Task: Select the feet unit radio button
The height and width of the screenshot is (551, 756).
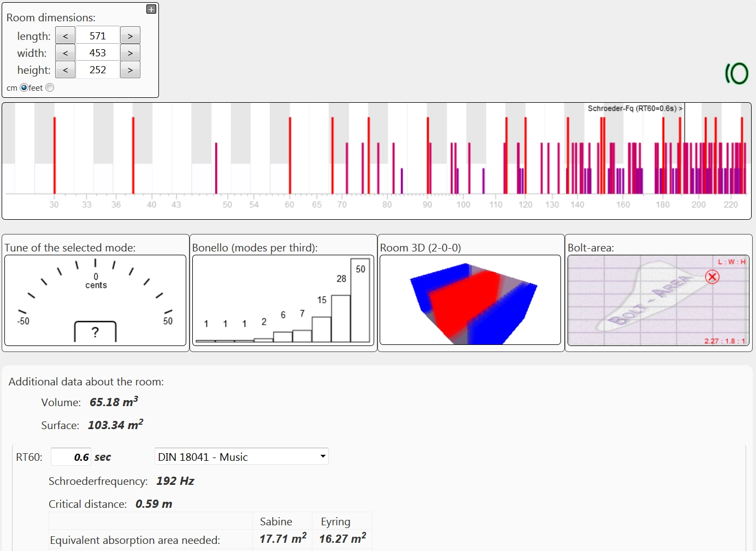Action: click(x=50, y=87)
